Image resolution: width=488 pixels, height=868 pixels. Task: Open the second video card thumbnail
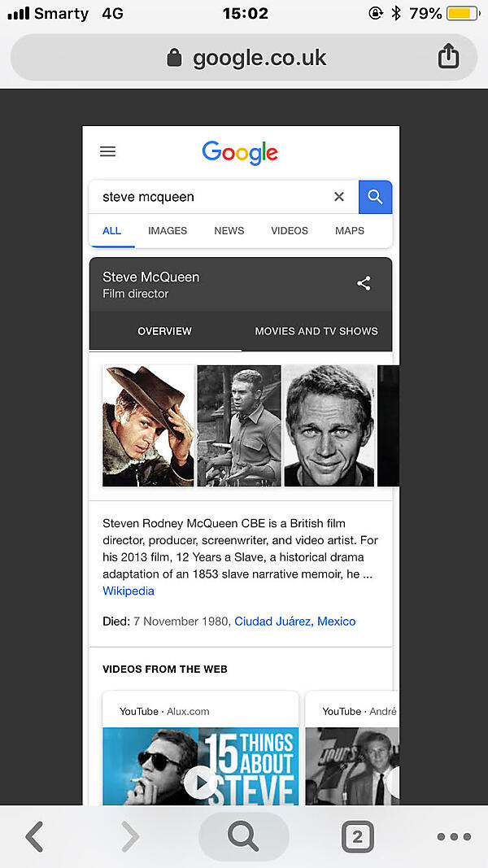pos(352,766)
